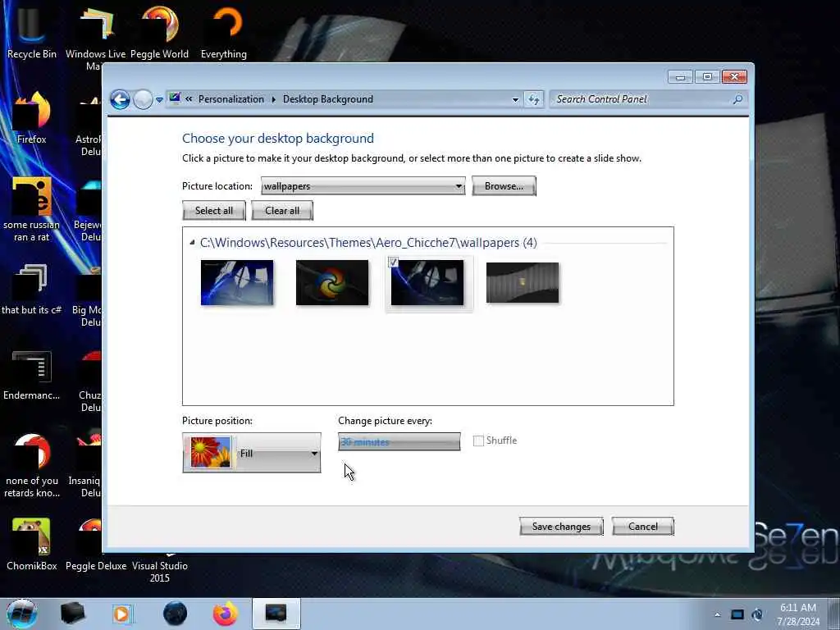Click Desktop Background breadcrumb

[x=328, y=99]
